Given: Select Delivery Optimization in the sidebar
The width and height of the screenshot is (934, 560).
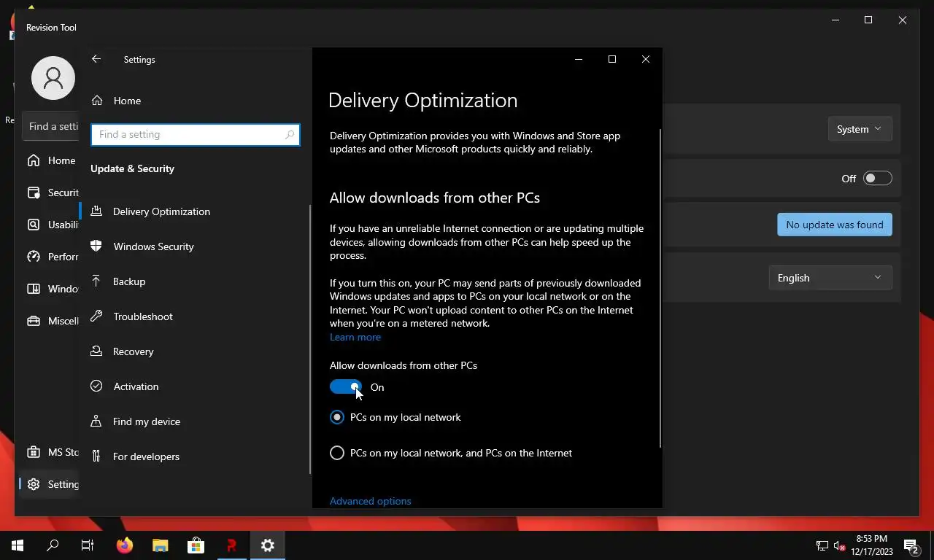Looking at the screenshot, I should point(195,211).
